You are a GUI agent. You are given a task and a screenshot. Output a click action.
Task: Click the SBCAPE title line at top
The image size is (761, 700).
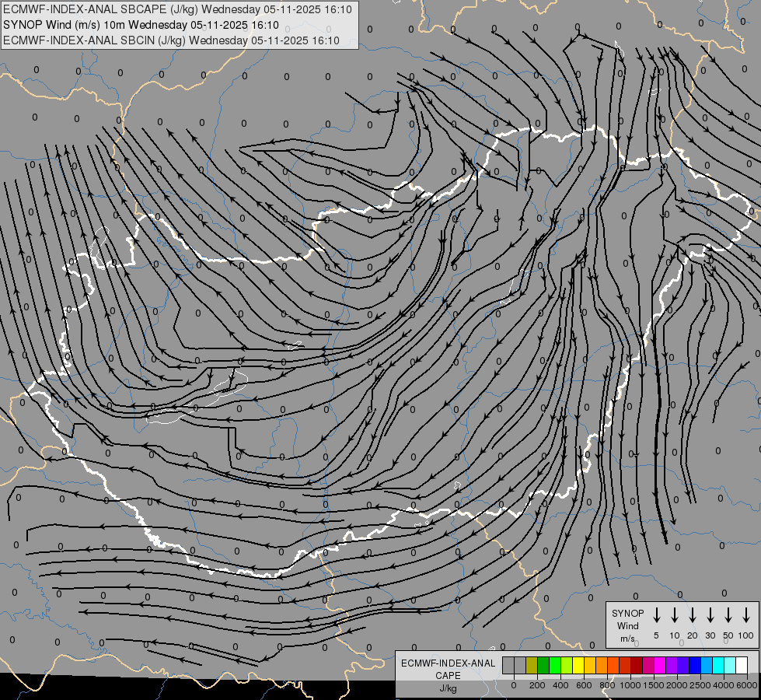178,9
